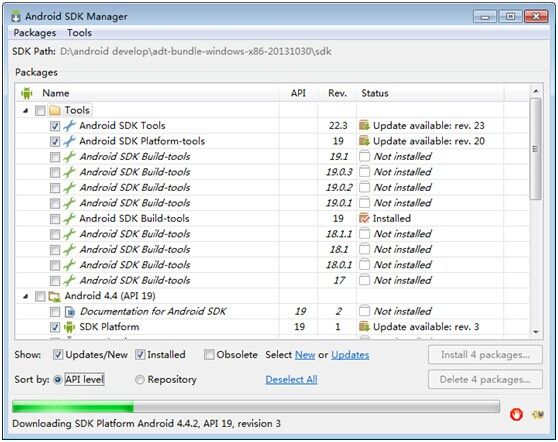Click the download progress bar
The image size is (558, 442).
click(x=256, y=406)
